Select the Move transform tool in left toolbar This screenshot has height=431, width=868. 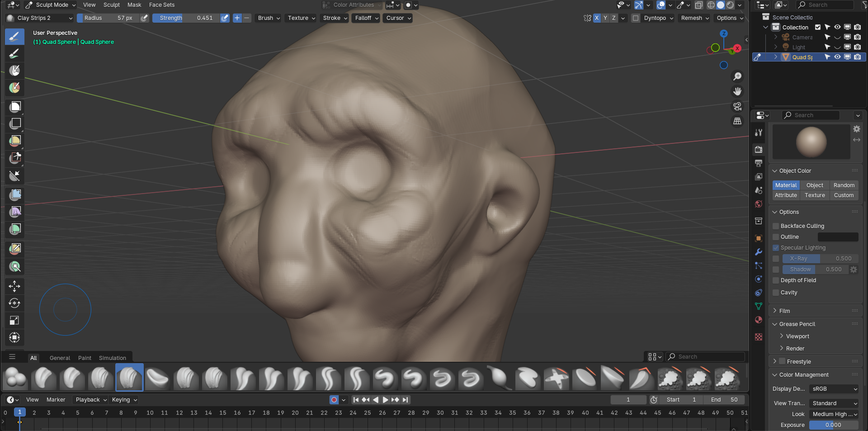14,286
